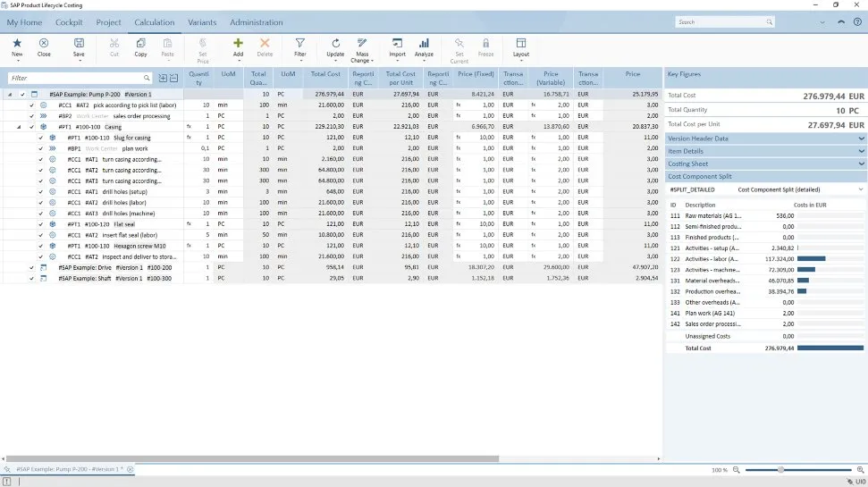Screen dimensions: 868x487
Task: Click the Copy toolbar icon
Action: (140, 43)
